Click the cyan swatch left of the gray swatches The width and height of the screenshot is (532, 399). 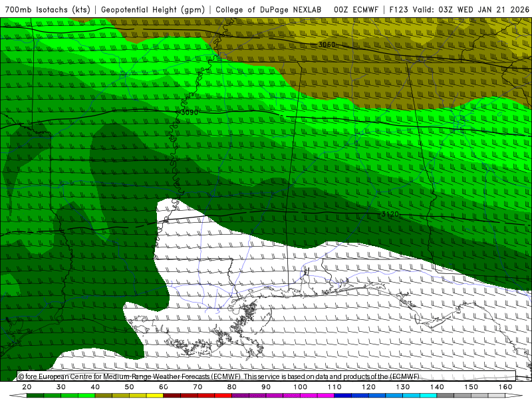[428, 396]
